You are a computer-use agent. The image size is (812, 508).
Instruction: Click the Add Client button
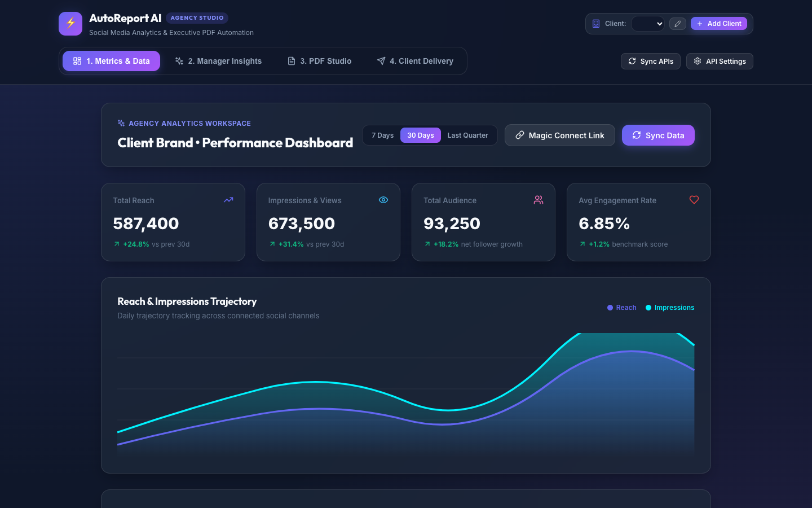click(x=719, y=24)
